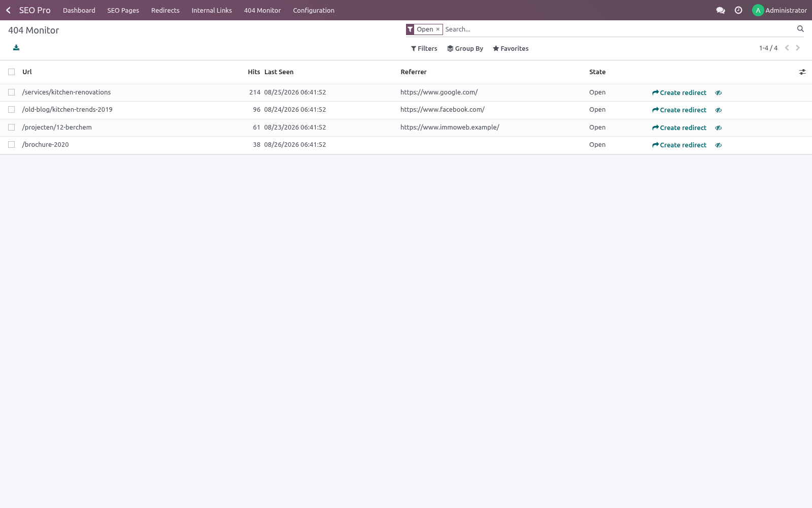Create redirect for /old-blog/kitchen-trends-2019
The width and height of the screenshot is (812, 508).
679,110
